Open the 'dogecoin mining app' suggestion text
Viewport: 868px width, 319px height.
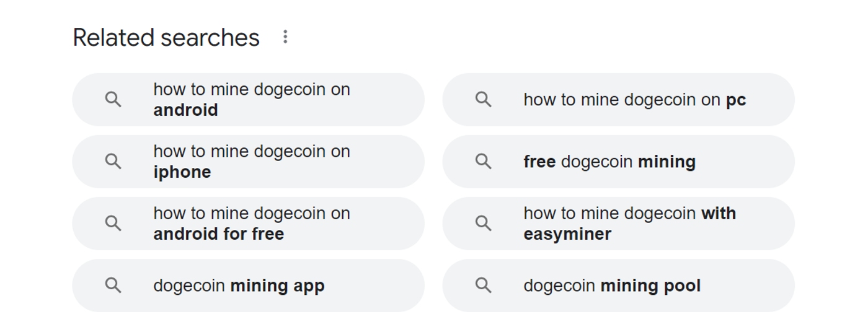[x=239, y=286]
